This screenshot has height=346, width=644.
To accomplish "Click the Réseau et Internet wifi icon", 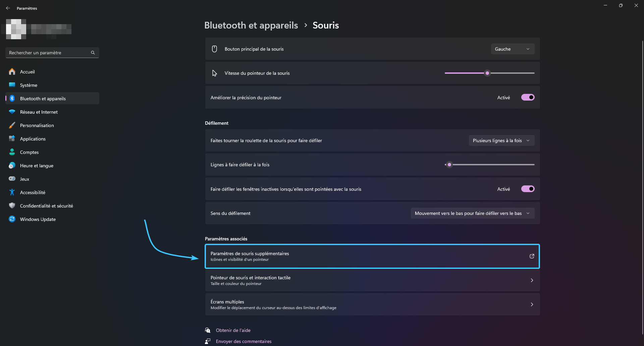I will [12, 112].
